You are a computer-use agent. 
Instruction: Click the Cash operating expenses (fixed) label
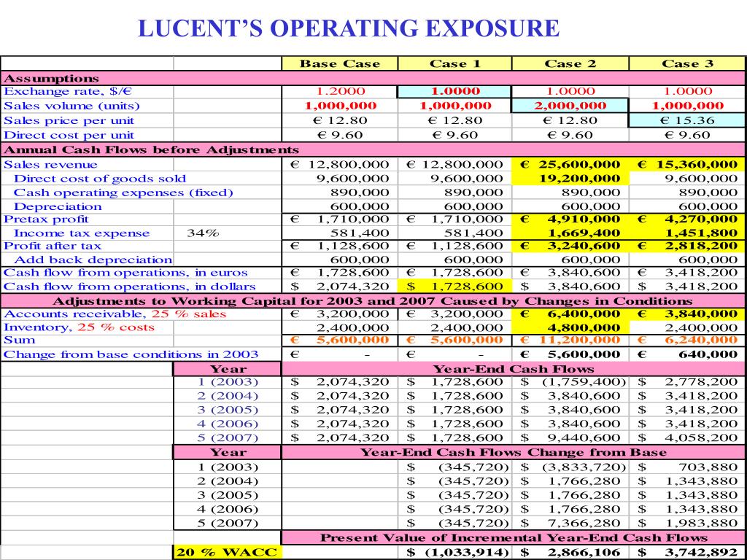[123, 192]
